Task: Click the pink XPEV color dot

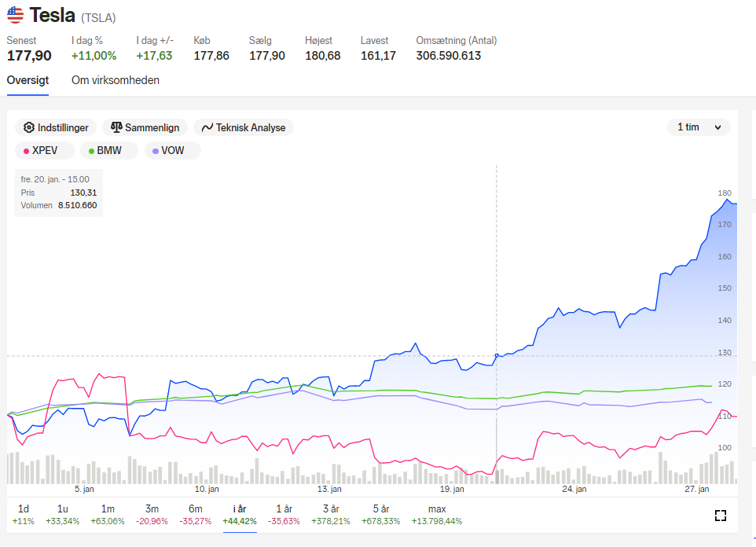Action: 27,151
